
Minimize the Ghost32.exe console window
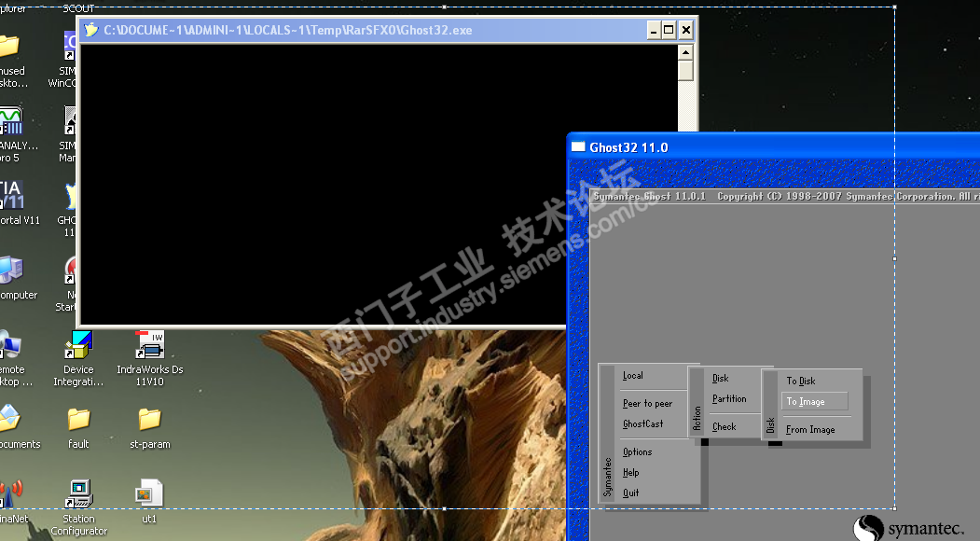point(653,30)
